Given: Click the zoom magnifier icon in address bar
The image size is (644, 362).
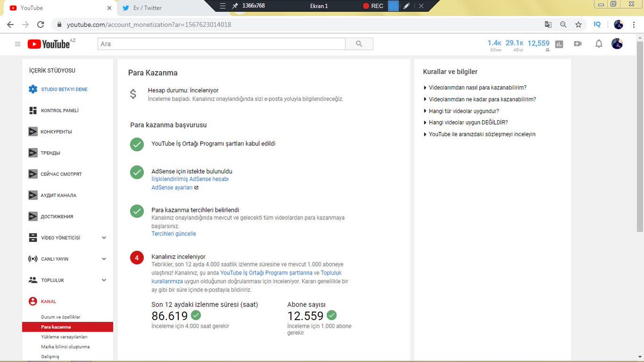Looking at the screenshot, I should point(563,25).
